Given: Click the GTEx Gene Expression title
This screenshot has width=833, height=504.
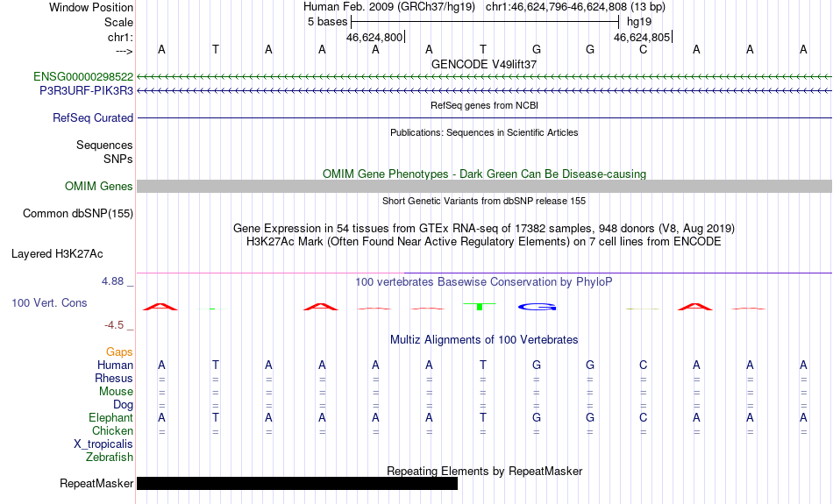Looking at the screenshot, I should [484, 229].
